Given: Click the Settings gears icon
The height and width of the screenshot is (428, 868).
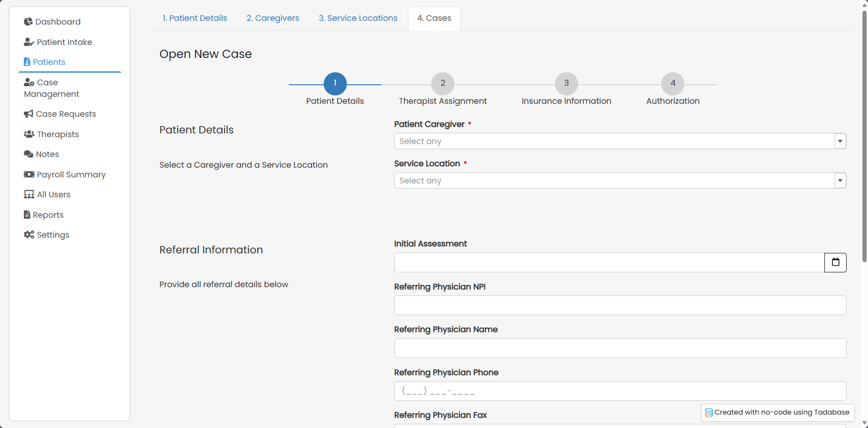Looking at the screenshot, I should [x=29, y=234].
